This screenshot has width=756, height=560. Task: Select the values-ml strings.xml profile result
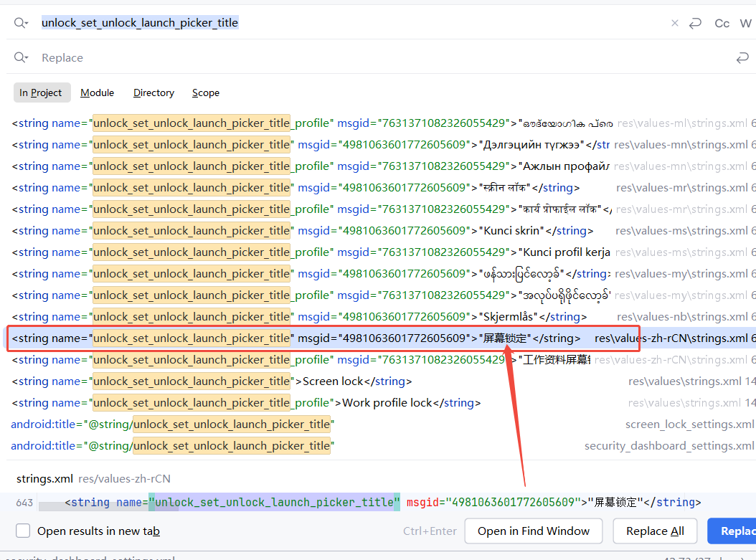tap(381, 123)
